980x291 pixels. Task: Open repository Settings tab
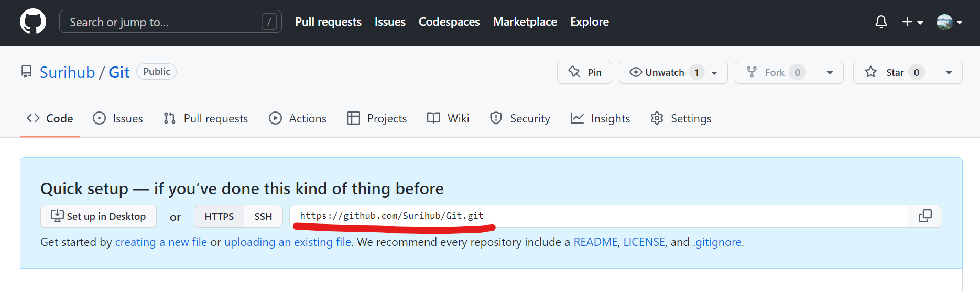point(681,118)
